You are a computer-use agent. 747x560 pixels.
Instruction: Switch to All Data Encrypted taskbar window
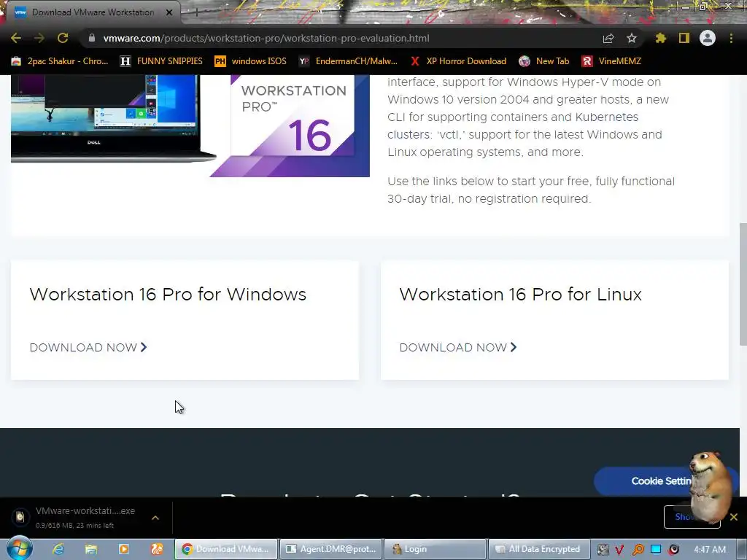[x=539, y=549]
